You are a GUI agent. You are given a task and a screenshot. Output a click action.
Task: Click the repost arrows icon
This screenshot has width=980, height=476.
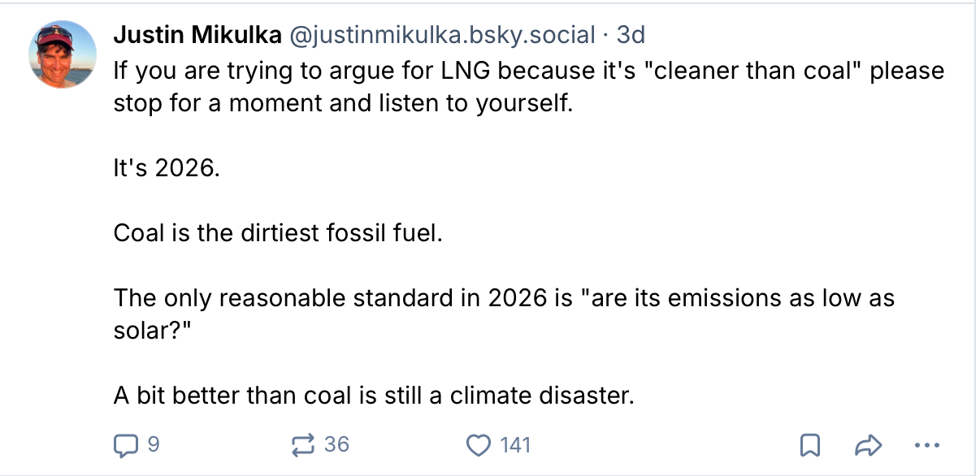[302, 445]
